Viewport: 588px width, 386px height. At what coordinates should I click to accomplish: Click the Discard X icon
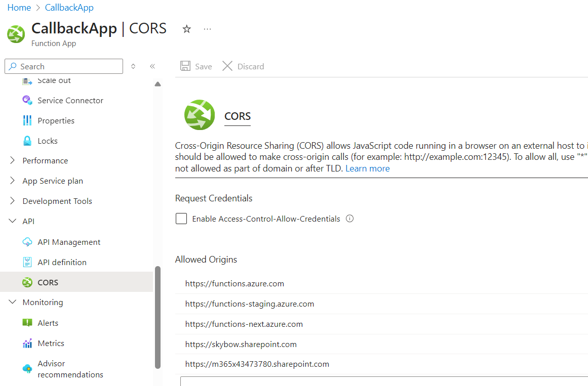[228, 66]
